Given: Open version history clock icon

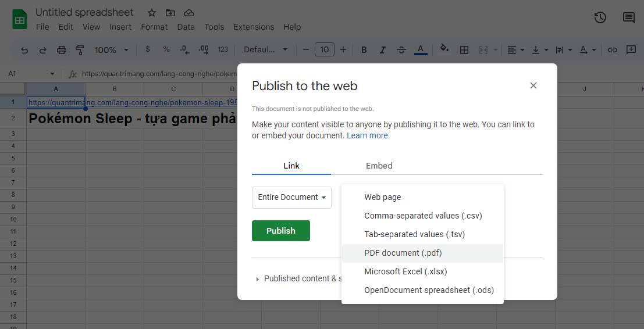Looking at the screenshot, I should click(x=600, y=17).
